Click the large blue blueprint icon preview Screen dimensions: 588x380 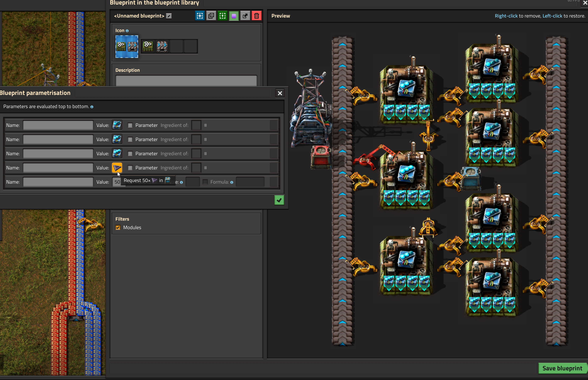coord(127,46)
